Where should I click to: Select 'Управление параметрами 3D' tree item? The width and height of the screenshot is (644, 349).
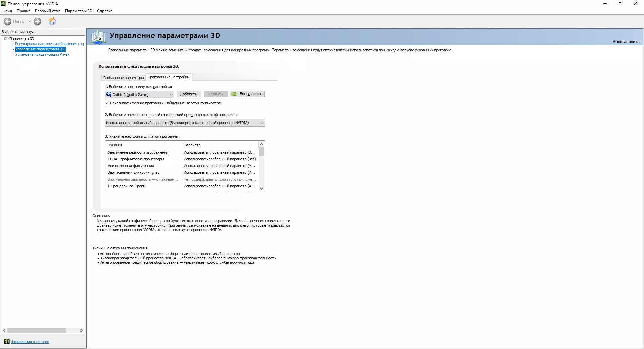pos(40,49)
